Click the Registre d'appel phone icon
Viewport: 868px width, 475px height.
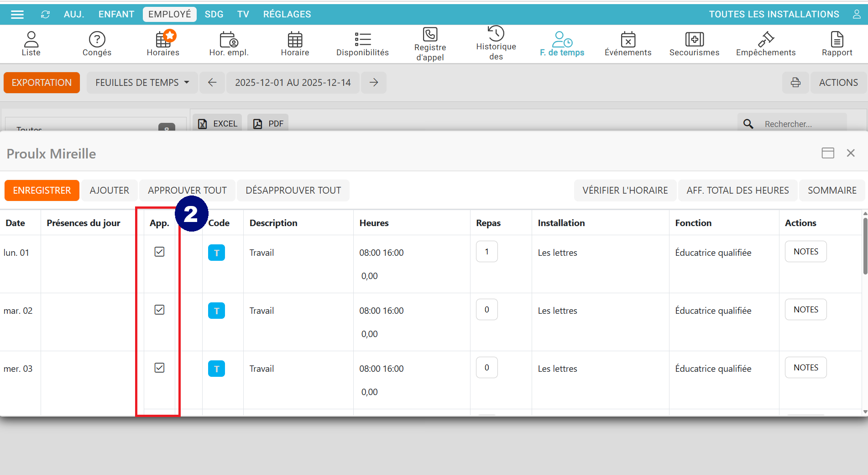pos(430,35)
